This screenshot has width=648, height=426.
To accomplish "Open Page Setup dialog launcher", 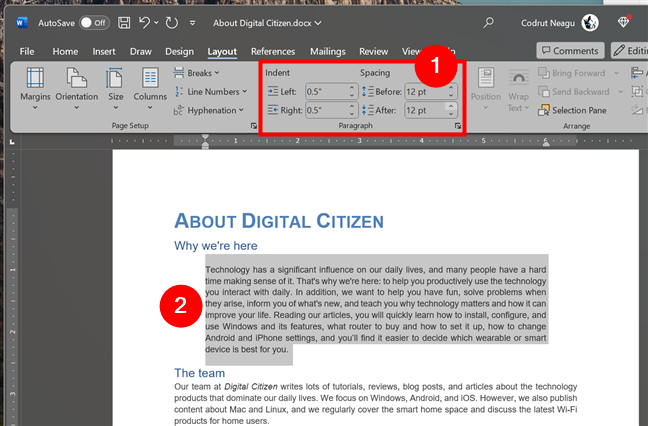I will (253, 126).
